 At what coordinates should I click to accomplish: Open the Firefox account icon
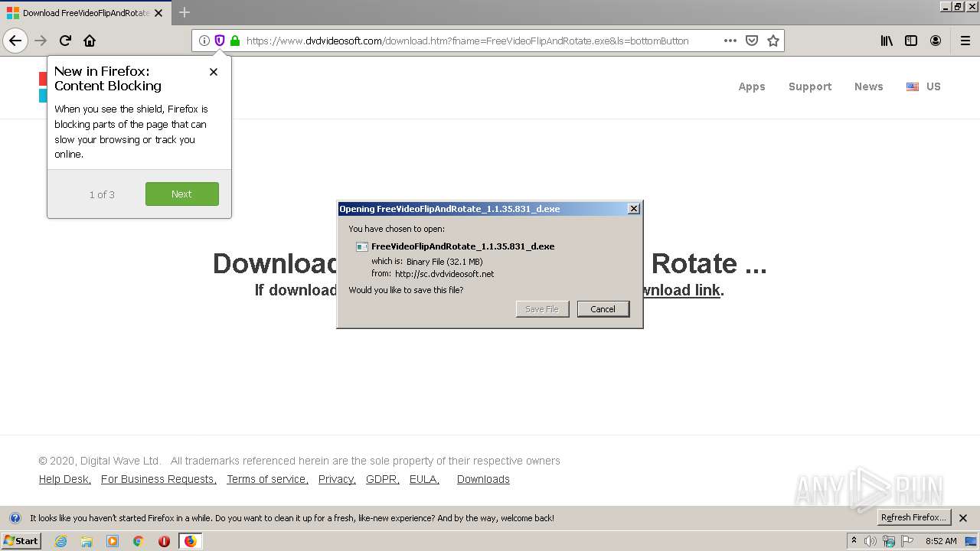coord(936,41)
